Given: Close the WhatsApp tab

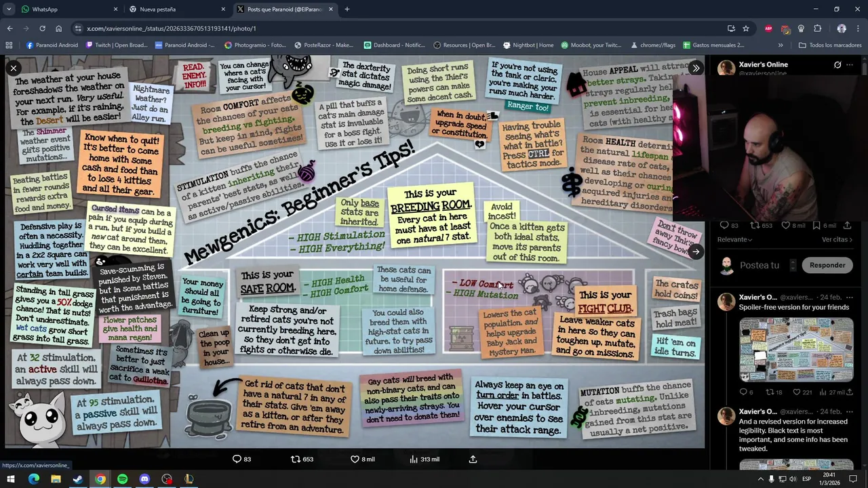Looking at the screenshot, I should tap(115, 9).
